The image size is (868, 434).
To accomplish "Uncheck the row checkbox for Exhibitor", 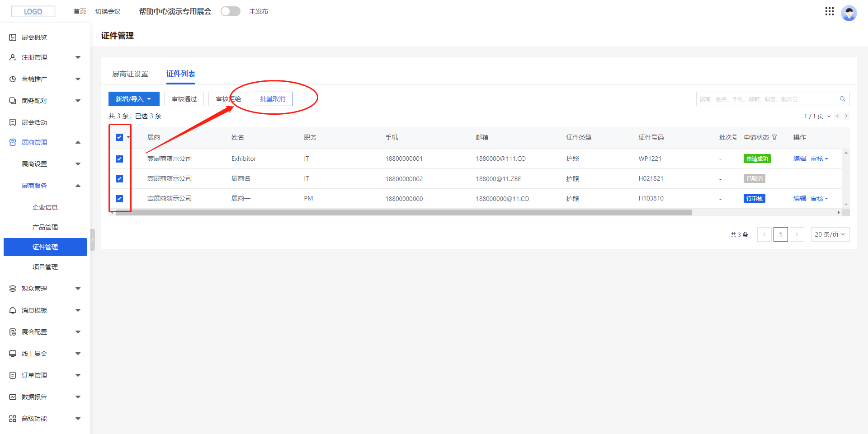I will click(119, 159).
